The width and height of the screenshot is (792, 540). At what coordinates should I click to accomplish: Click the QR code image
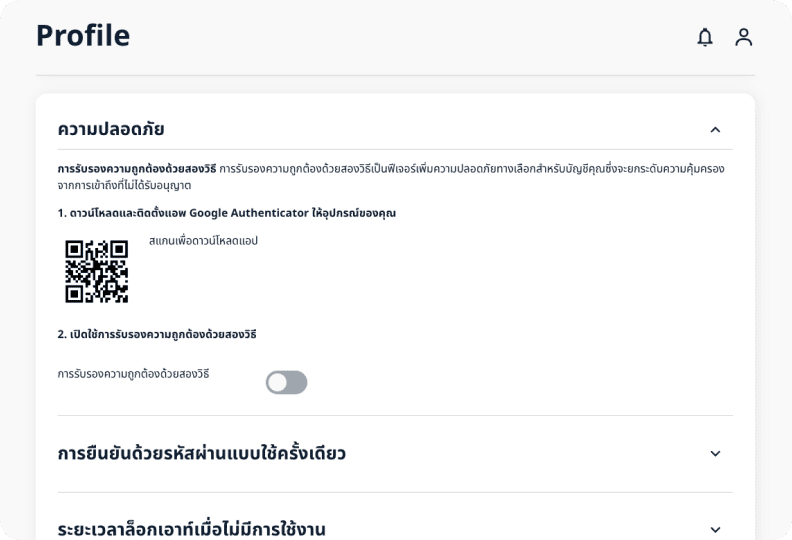pyautogui.click(x=97, y=271)
